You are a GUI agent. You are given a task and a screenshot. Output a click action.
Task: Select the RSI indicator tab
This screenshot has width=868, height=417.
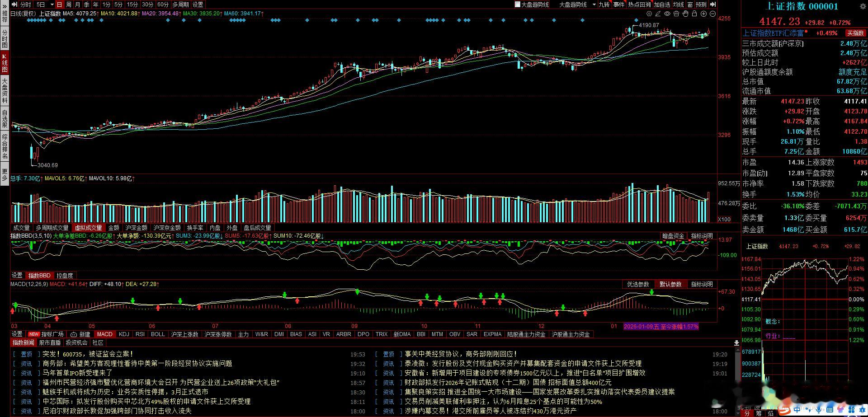click(x=140, y=334)
